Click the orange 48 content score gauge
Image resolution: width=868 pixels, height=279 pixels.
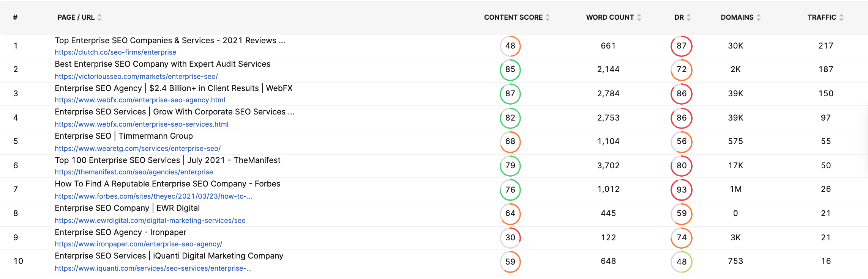[510, 46]
